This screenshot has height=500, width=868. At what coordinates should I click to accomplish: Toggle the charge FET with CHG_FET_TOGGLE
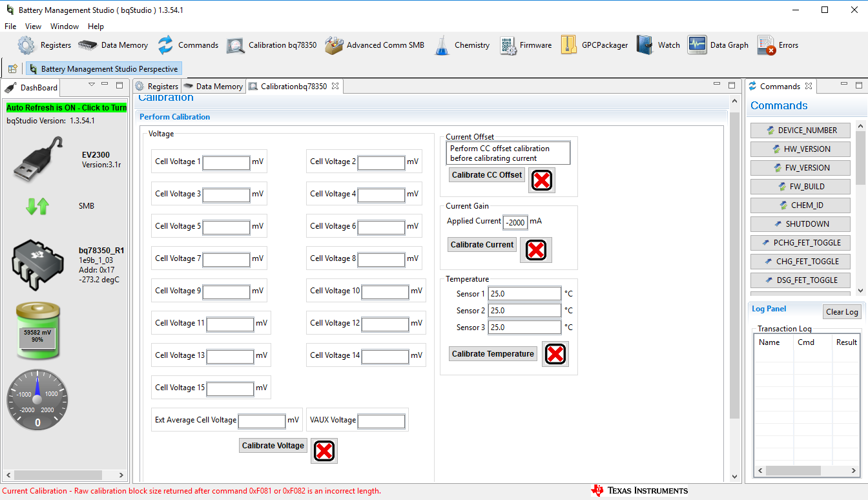tap(800, 262)
